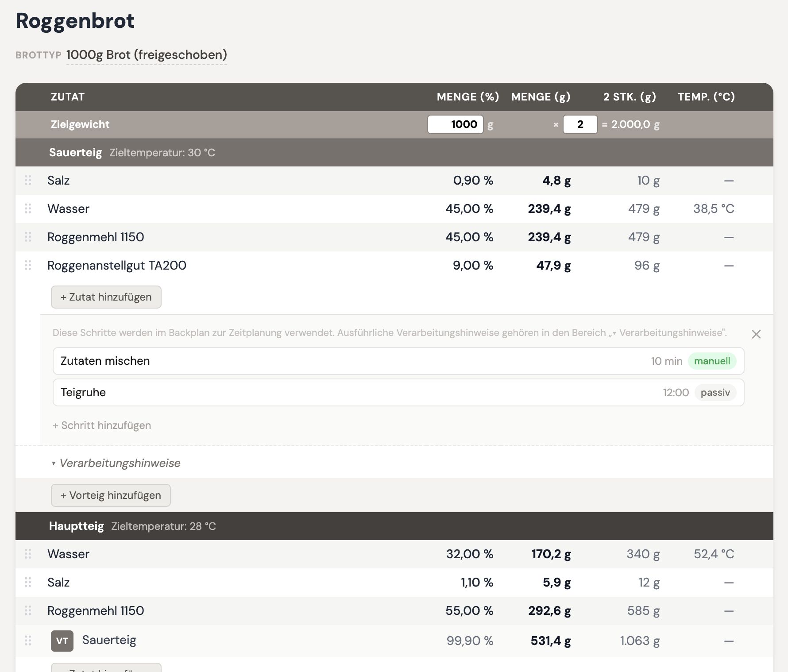Screen dimensions: 788x672
Task: Click the piece count field showing 2
Action: pos(580,124)
